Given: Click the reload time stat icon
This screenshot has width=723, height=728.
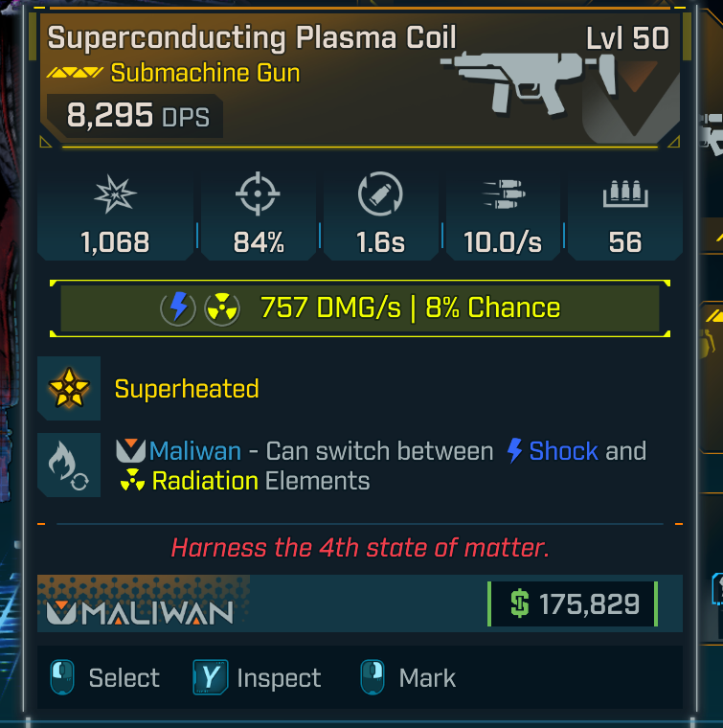Looking at the screenshot, I should pos(380,196).
